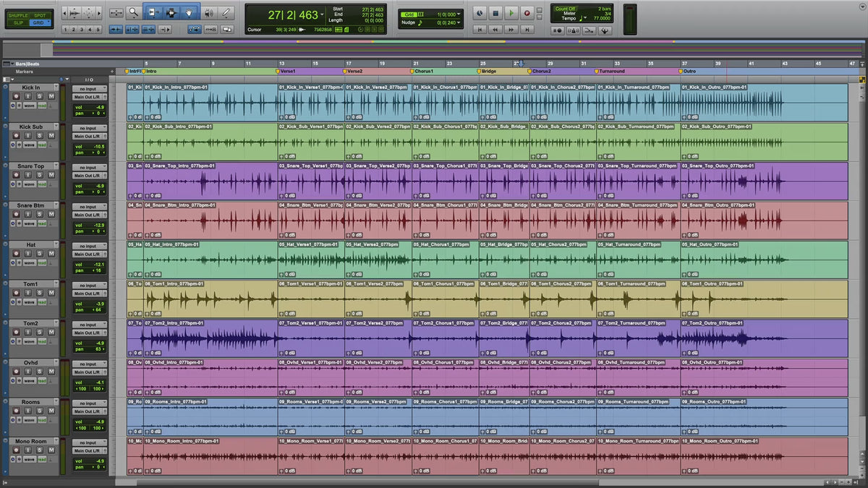Mute the Kick In track
Screen dimensions: 868x488
[51, 97]
